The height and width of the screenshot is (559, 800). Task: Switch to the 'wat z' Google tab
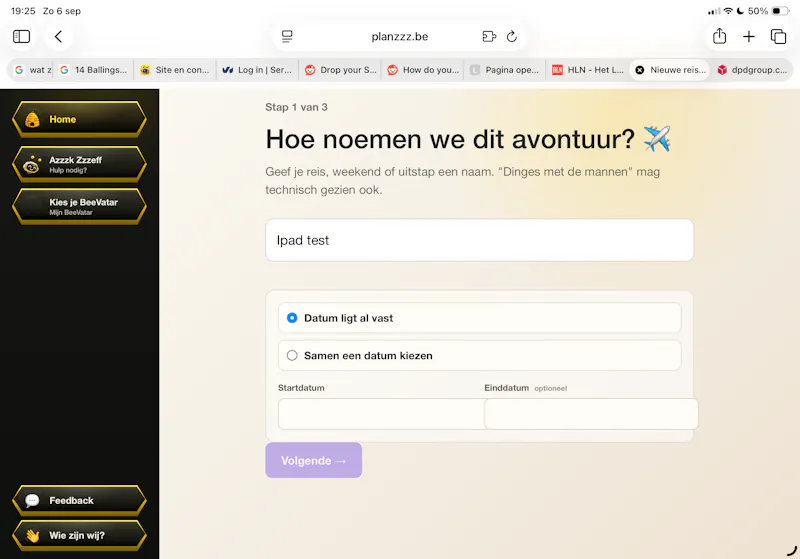click(x=33, y=70)
